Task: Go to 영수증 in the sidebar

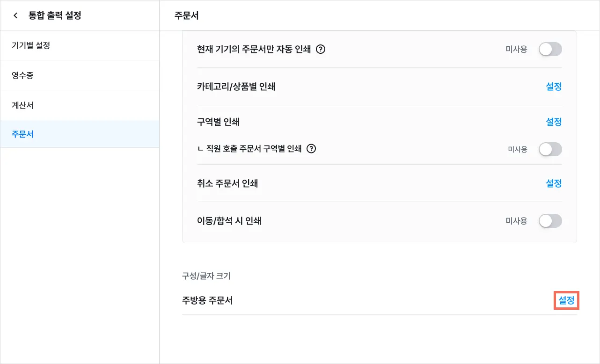Action: tap(22, 75)
